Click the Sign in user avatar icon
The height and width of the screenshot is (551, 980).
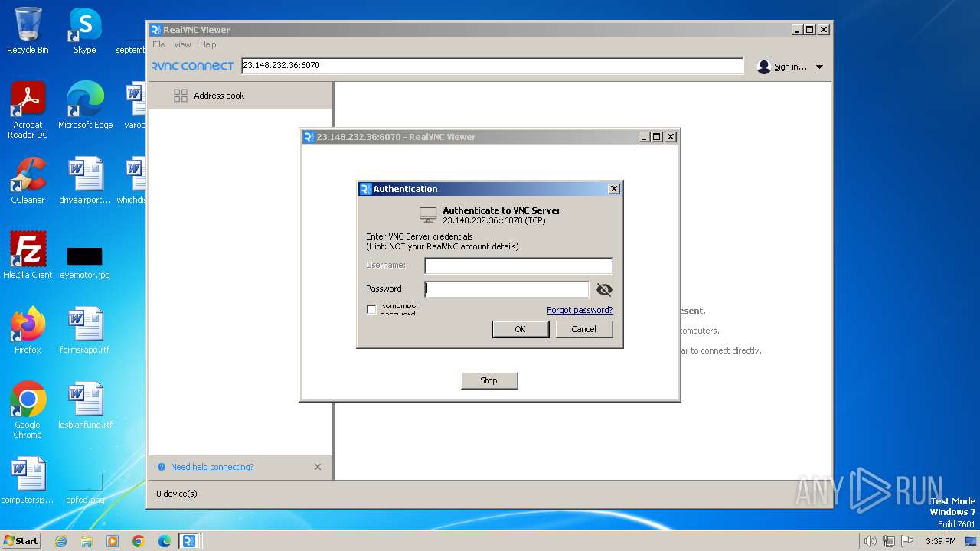coord(763,67)
